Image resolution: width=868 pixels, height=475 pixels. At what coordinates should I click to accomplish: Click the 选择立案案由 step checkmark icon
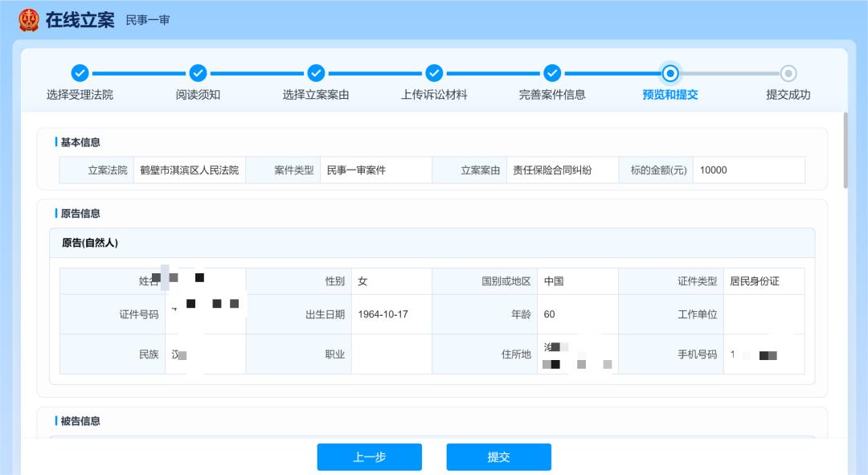(316, 73)
